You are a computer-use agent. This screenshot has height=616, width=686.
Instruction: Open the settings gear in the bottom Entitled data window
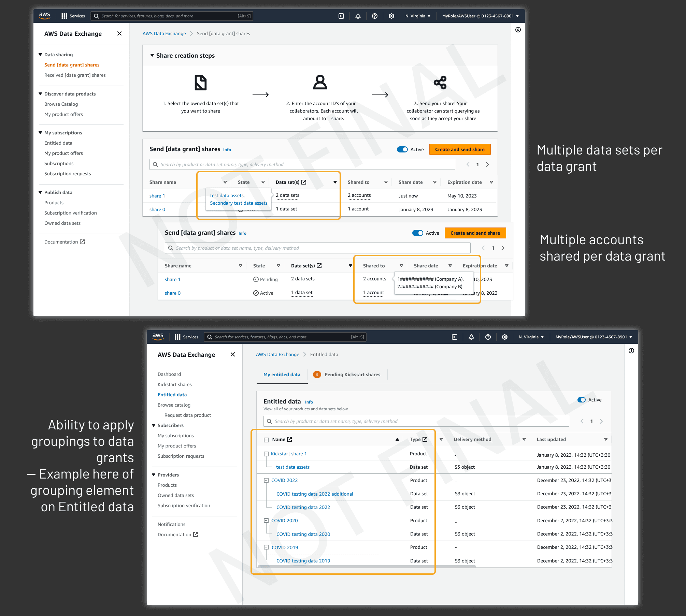click(505, 337)
